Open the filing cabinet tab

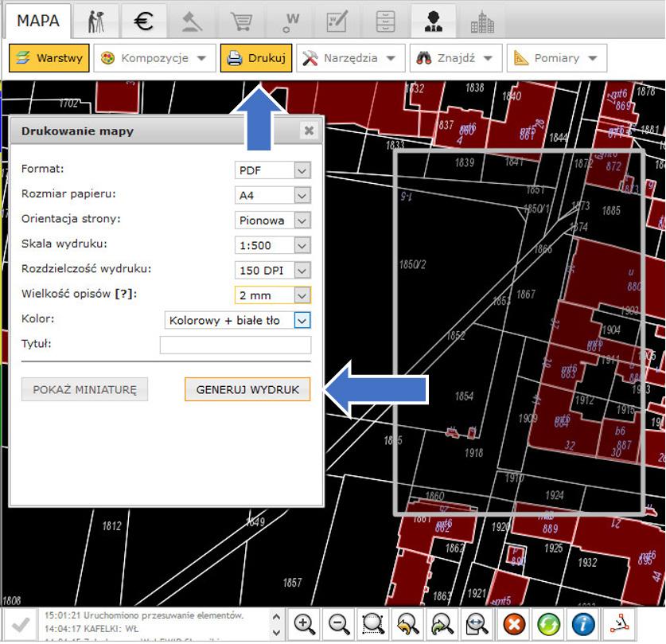386,21
